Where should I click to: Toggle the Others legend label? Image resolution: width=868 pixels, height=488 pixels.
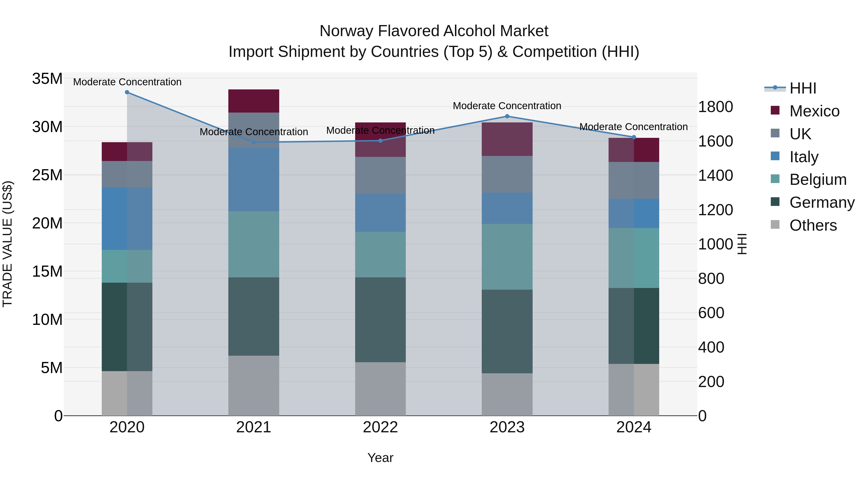click(813, 225)
